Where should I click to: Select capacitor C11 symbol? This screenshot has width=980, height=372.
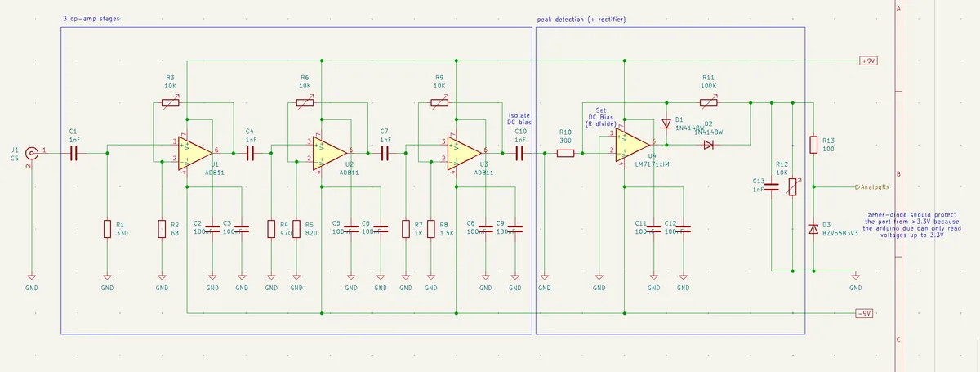pyautogui.click(x=655, y=228)
